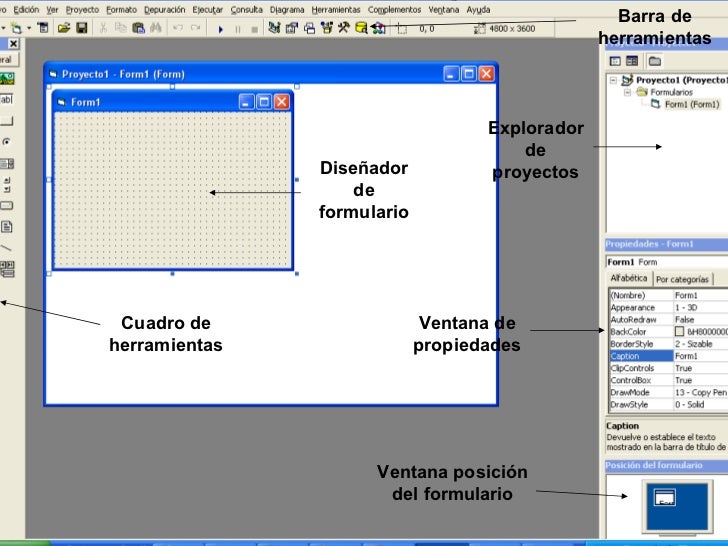Image resolution: width=728 pixels, height=546 pixels.
Task: Select the FileListBox tool in the toolbox
Action: (6, 227)
